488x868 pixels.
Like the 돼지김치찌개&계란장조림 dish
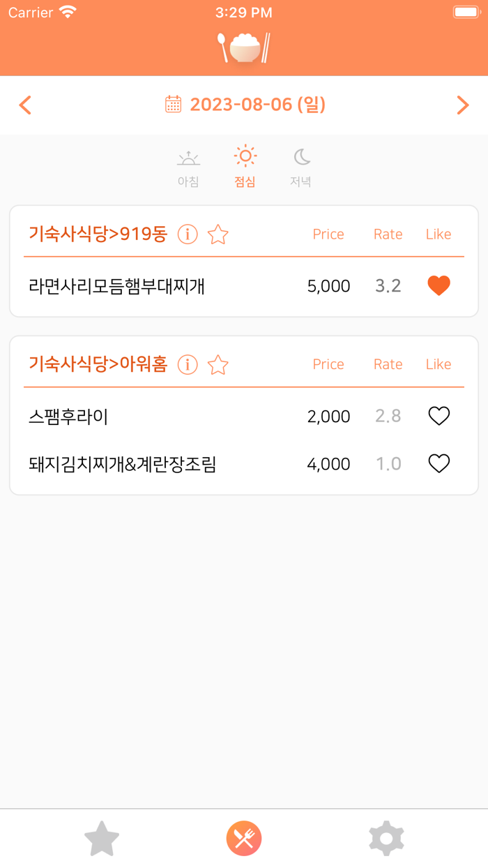tap(438, 463)
